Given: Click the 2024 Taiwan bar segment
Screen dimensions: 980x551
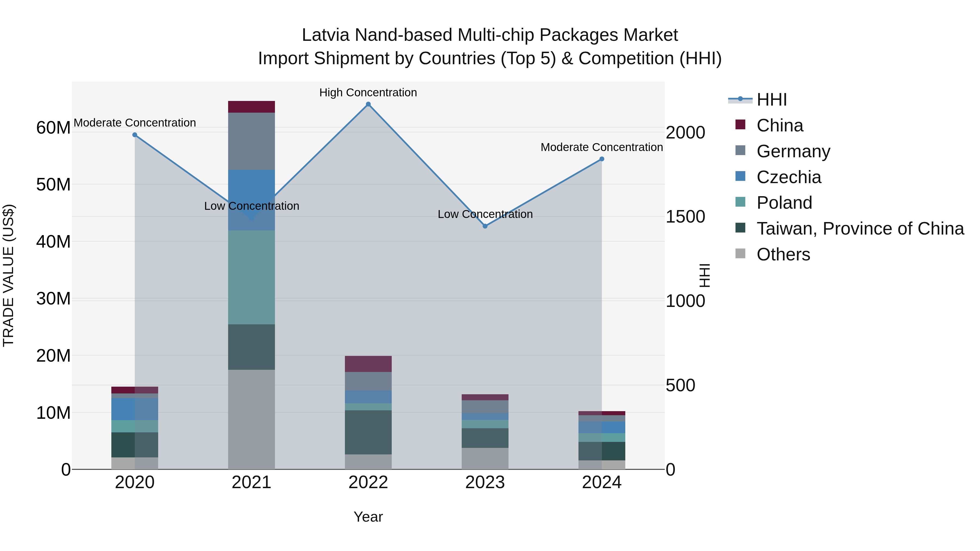Looking at the screenshot, I should [602, 451].
